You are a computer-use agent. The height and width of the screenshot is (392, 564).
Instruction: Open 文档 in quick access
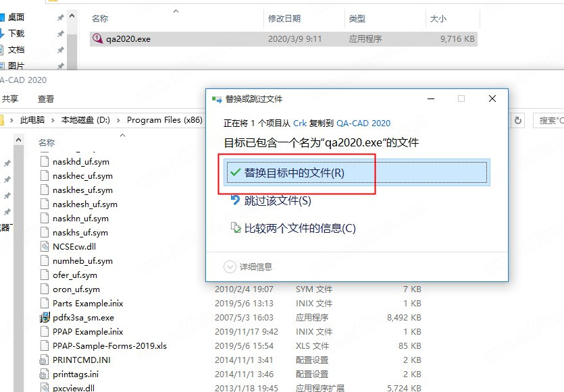click(x=16, y=49)
